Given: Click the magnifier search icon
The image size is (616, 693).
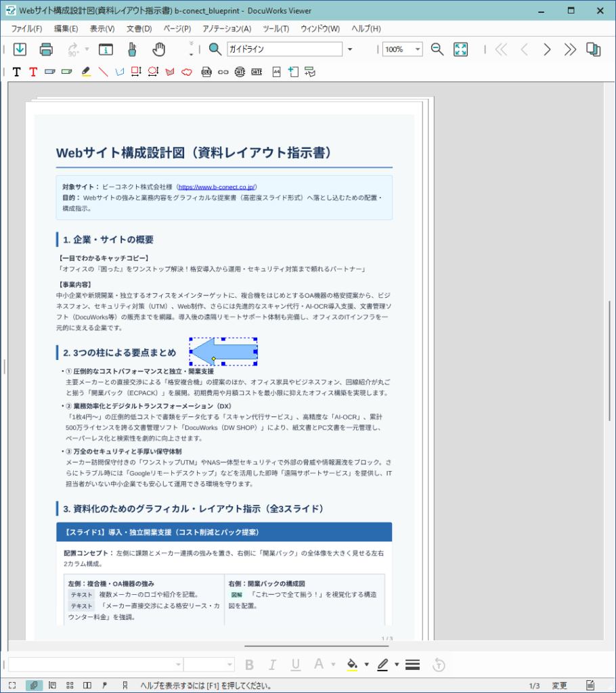Looking at the screenshot, I should coord(215,49).
